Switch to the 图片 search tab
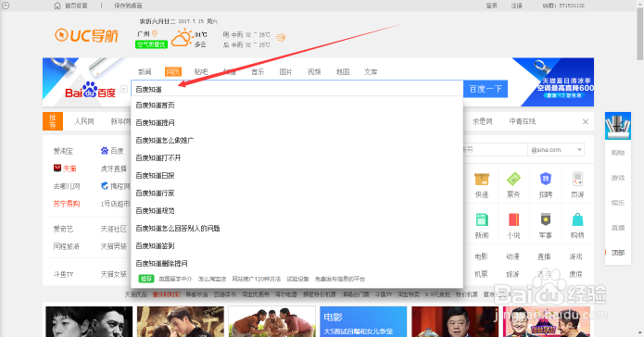This screenshot has height=337, width=644. click(285, 72)
